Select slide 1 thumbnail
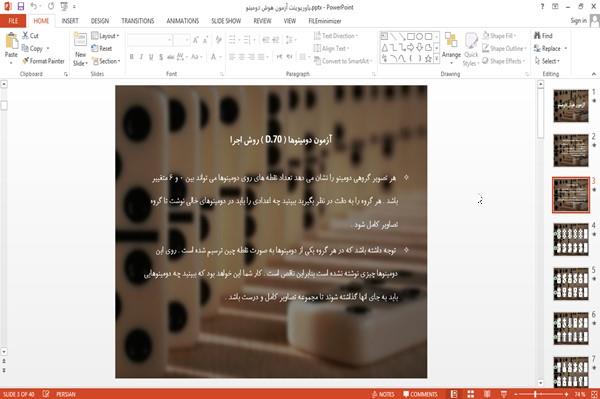The height and width of the screenshot is (399, 600). [x=571, y=106]
